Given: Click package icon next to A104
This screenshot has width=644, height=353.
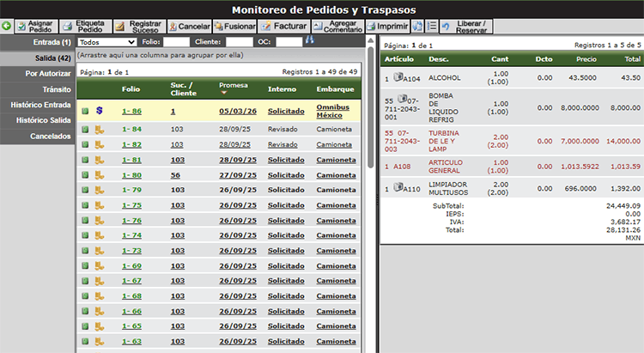Looking at the screenshot, I should [x=398, y=76].
